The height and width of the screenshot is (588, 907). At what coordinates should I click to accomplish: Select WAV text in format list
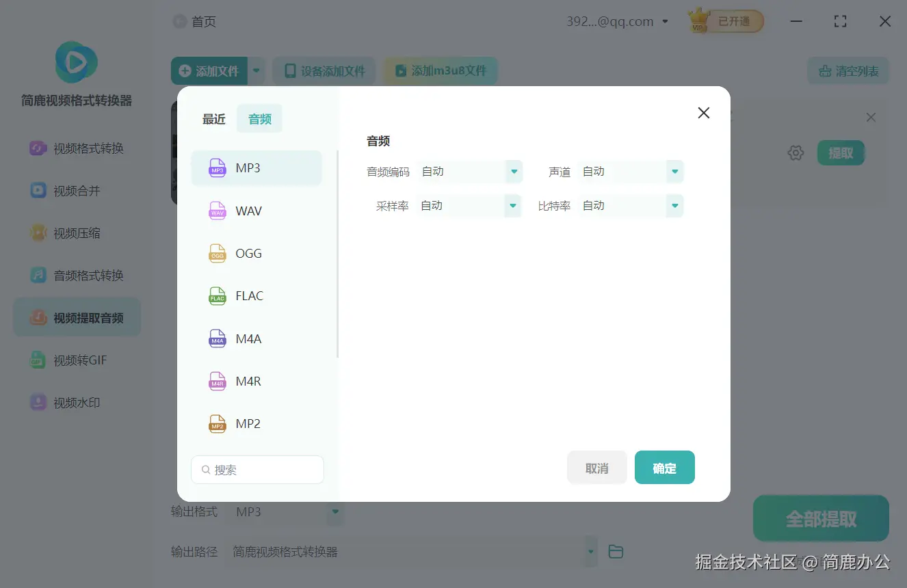pos(249,211)
